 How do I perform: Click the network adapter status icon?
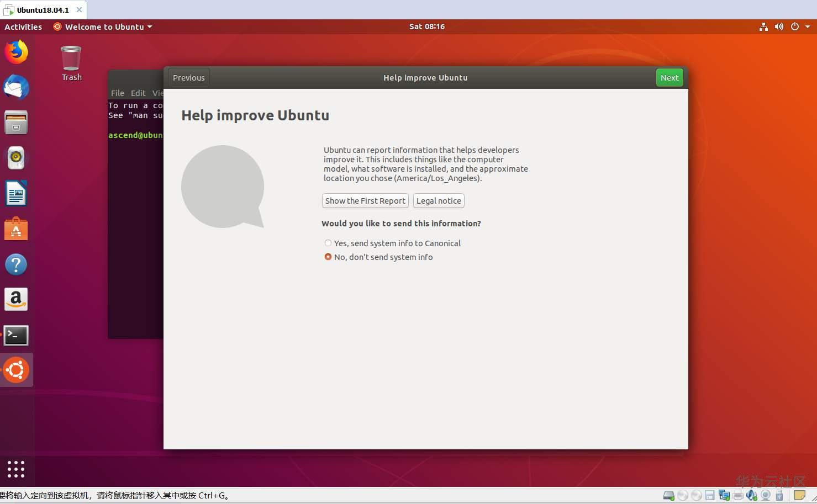pyautogui.click(x=724, y=496)
